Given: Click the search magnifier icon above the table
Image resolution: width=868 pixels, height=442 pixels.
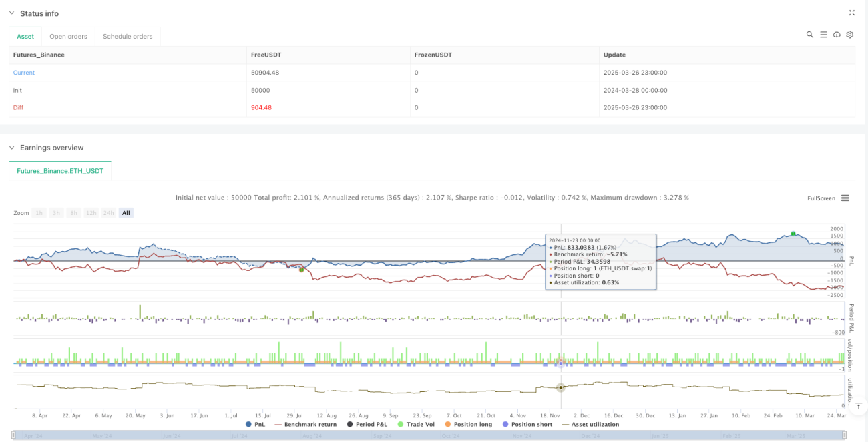Looking at the screenshot, I should pyautogui.click(x=809, y=35).
